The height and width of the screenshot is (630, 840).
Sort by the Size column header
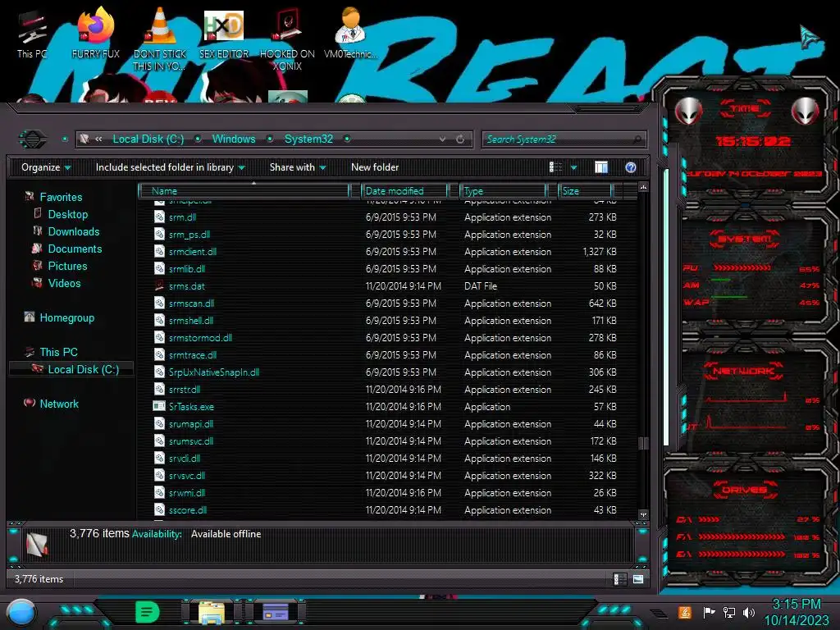coord(585,190)
